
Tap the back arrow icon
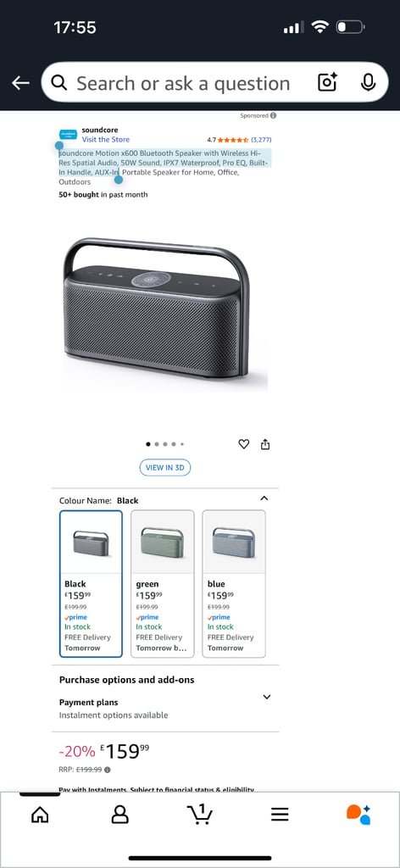(x=20, y=83)
